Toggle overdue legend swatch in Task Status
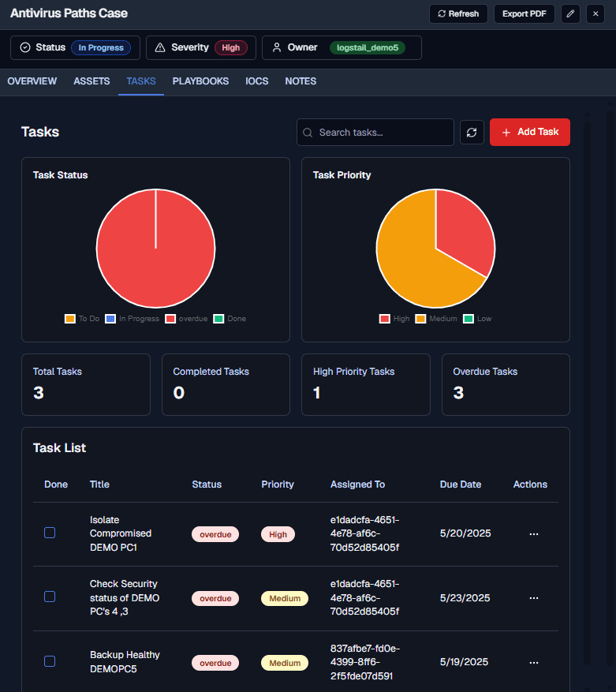Viewport: 616px width, 692px height. point(170,319)
